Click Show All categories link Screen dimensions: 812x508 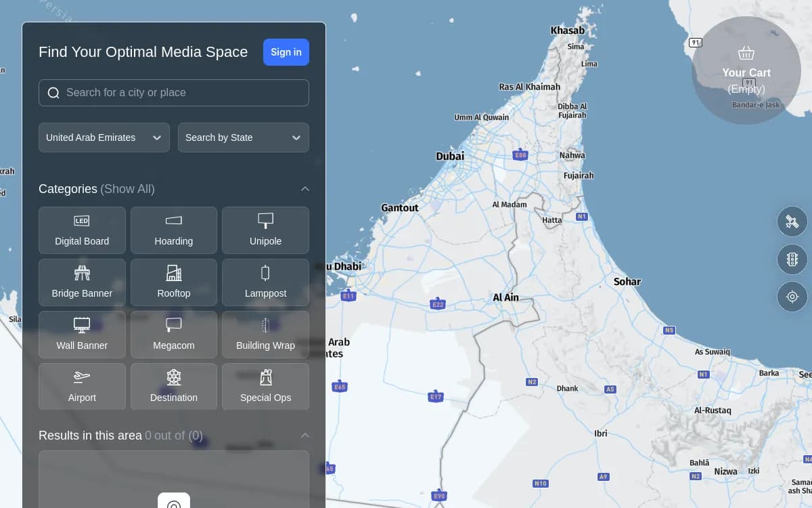click(127, 189)
